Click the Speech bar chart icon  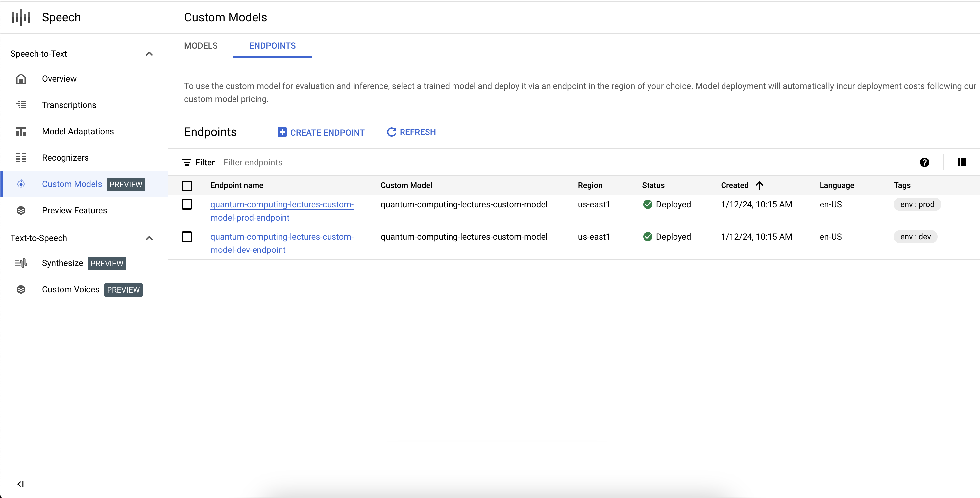(22, 17)
